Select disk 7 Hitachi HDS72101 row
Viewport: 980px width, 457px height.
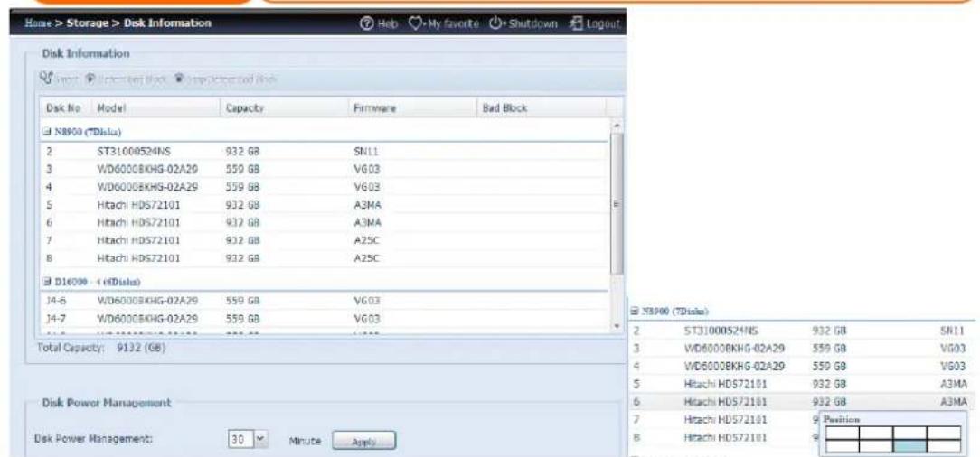point(325,240)
